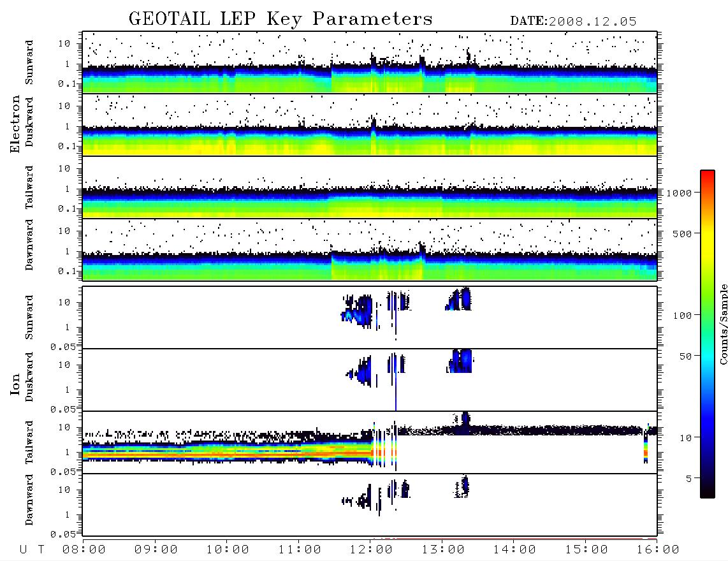Click the Counts/Sample colorbar label
The image size is (728, 561).
coord(723,324)
